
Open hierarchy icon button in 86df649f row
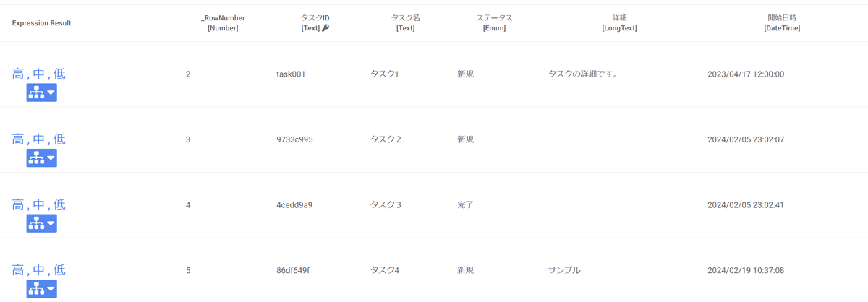41,289
